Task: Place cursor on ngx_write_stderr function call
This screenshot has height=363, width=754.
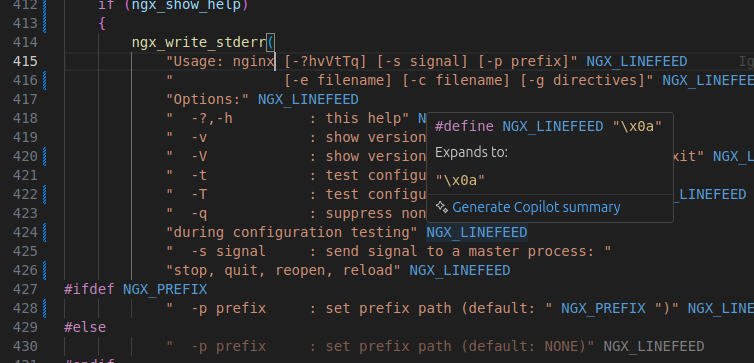Action: (199, 42)
